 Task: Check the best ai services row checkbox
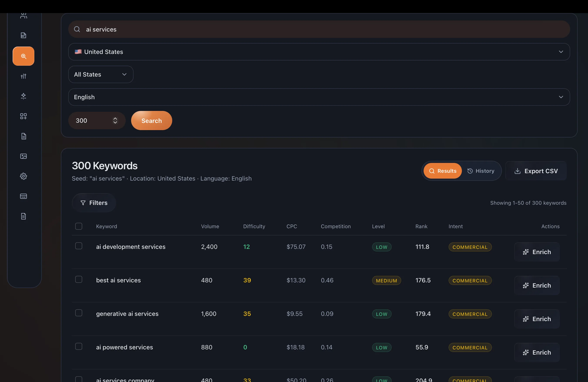[x=79, y=280]
